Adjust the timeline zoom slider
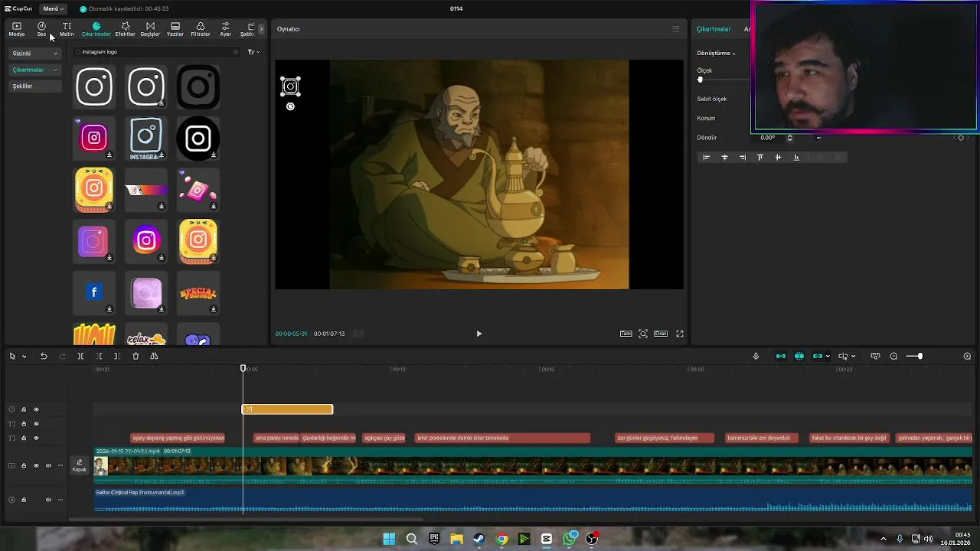The image size is (980, 551). 920,356
